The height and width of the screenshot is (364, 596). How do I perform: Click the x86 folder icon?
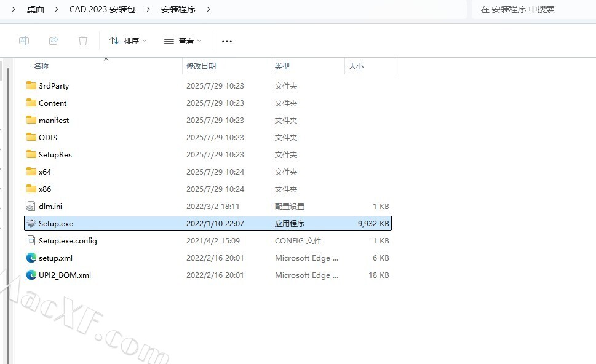[x=31, y=189]
